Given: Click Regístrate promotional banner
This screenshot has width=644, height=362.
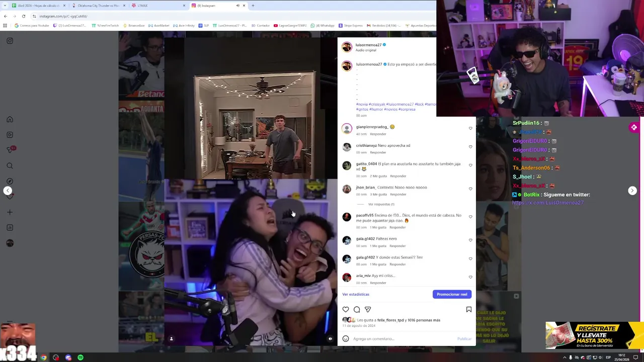Looking at the screenshot, I should (x=595, y=335).
